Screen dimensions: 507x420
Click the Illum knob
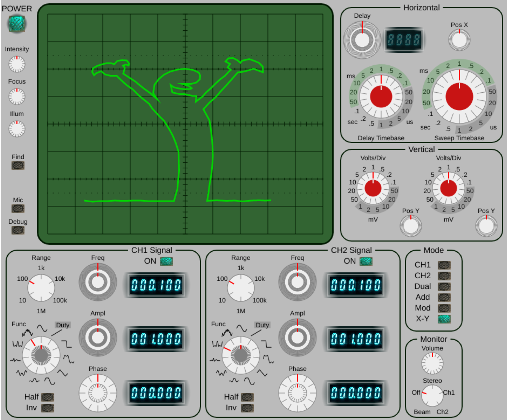[x=17, y=129]
